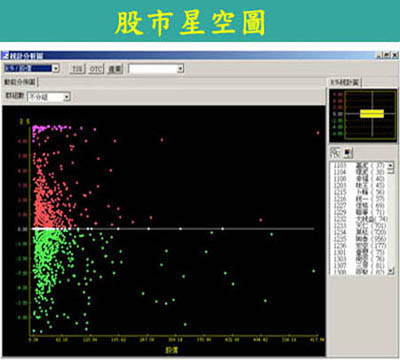The image size is (400, 360).
Task: Open the color palette icon above the stock list
Action: (348, 153)
